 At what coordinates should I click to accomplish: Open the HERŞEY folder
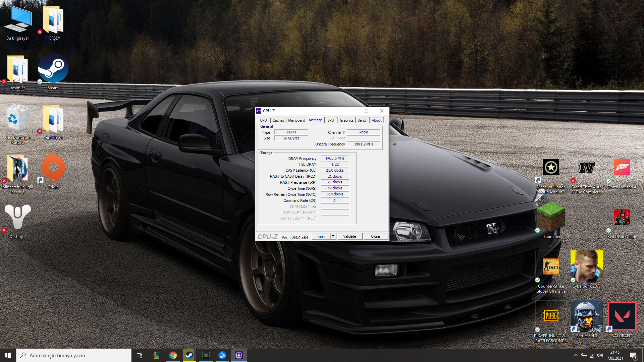click(53, 23)
